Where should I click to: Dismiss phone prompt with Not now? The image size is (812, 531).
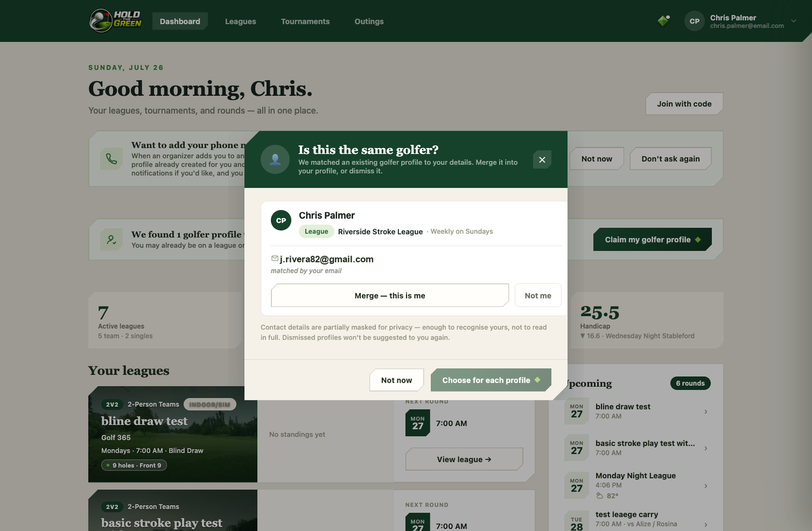597,158
